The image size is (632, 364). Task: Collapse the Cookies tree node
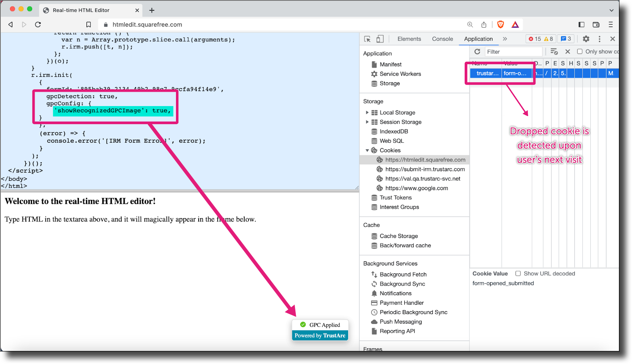pos(367,151)
